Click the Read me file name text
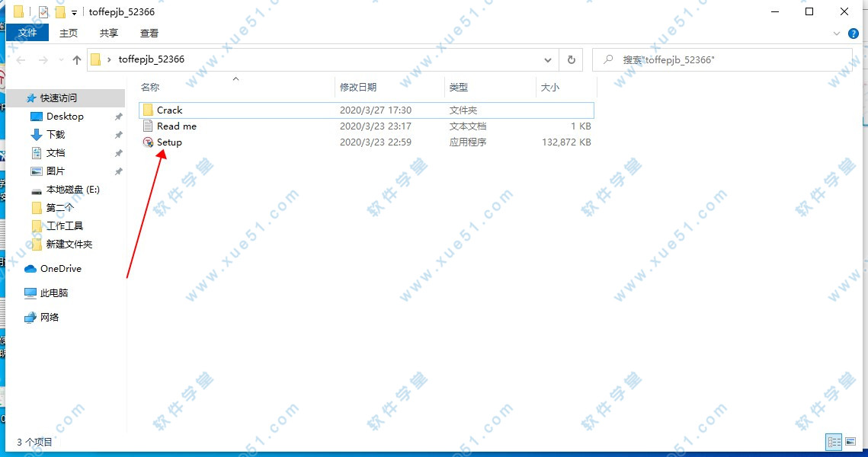Screen dimensions: 868x457 tap(177, 126)
